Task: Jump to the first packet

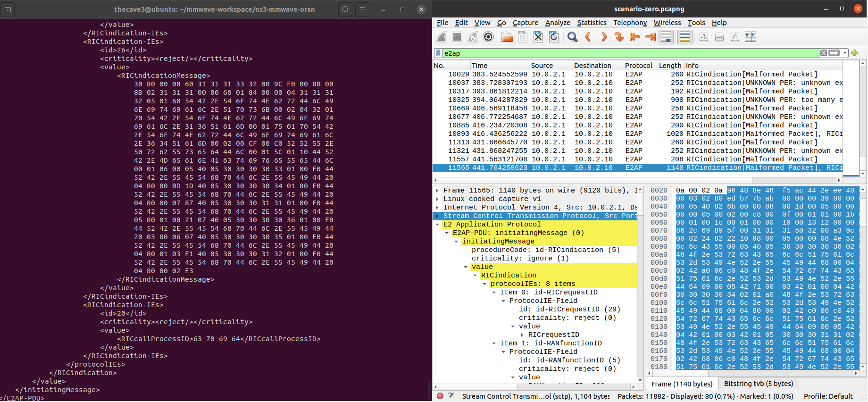Action: [635, 37]
